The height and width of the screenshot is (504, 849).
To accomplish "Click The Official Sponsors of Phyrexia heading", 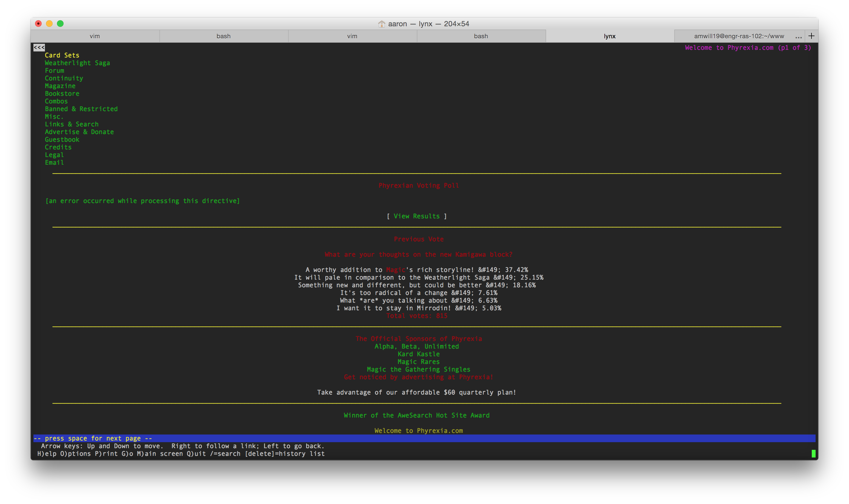I will click(x=419, y=339).
